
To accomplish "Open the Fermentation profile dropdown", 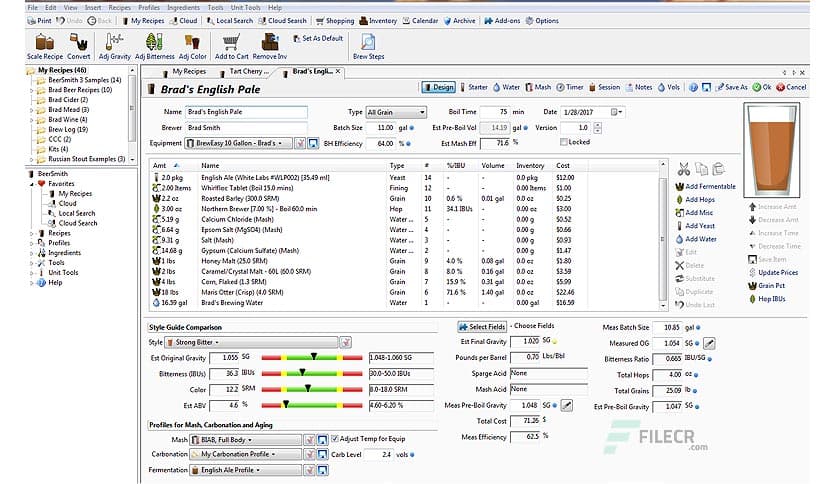I will (x=246, y=470).
